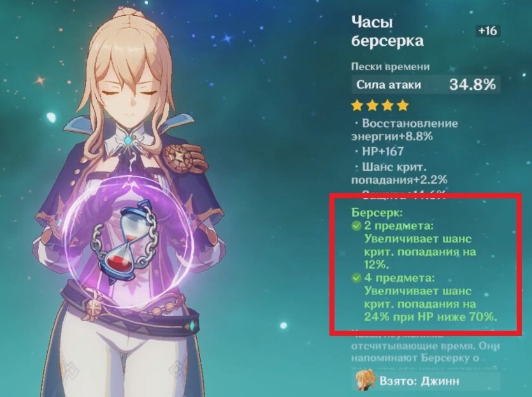This screenshot has width=532, height=397.
Task: Click the 24% при HP ниже 70% text
Action: pyautogui.click(x=431, y=317)
